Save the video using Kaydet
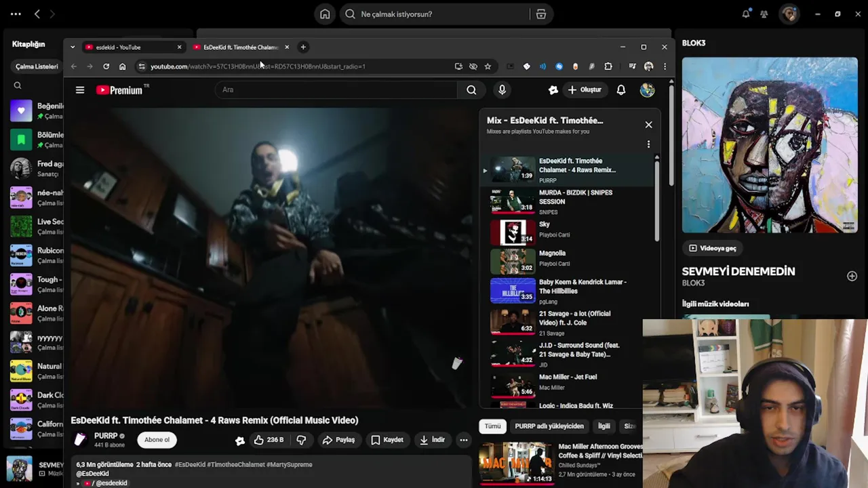This screenshot has height=488, width=868. [x=387, y=440]
